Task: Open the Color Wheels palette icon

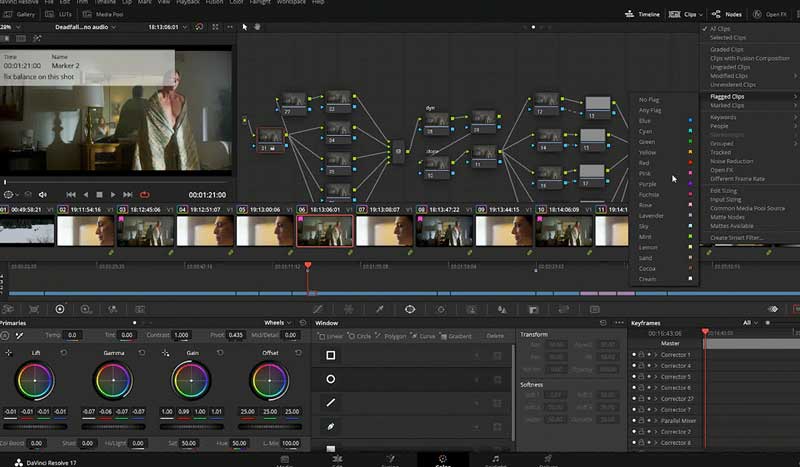Action: click(60, 309)
